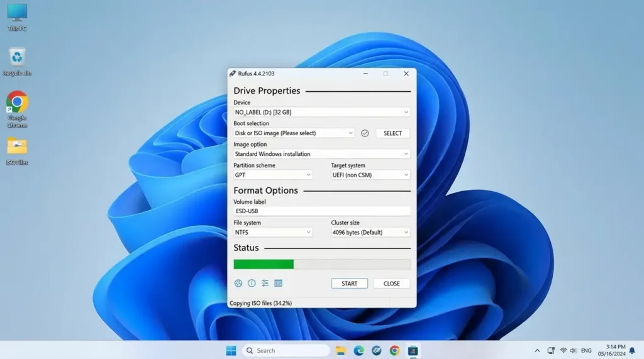Open File Explorer from the taskbar
This screenshot has height=359, width=644.
(x=340, y=350)
